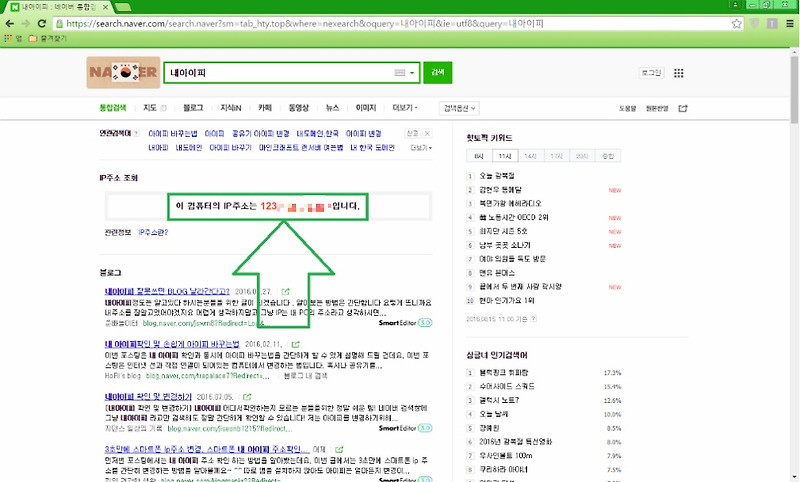Click the green 검색 search button

(x=437, y=72)
